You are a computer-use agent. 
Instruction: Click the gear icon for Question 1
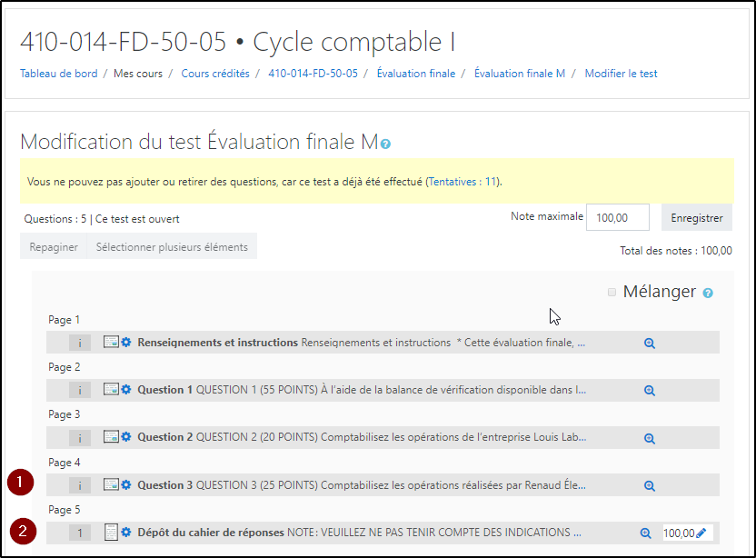pos(126,390)
